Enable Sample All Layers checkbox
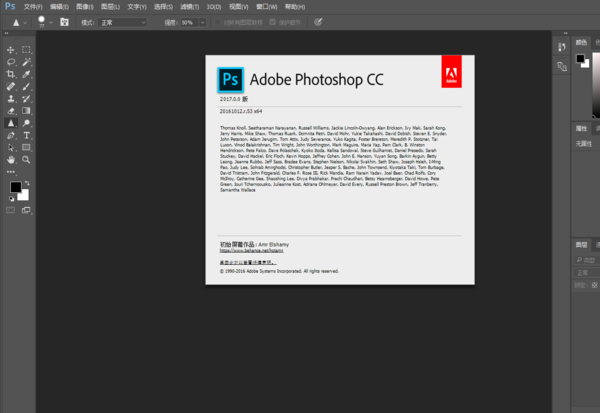 (x=218, y=22)
